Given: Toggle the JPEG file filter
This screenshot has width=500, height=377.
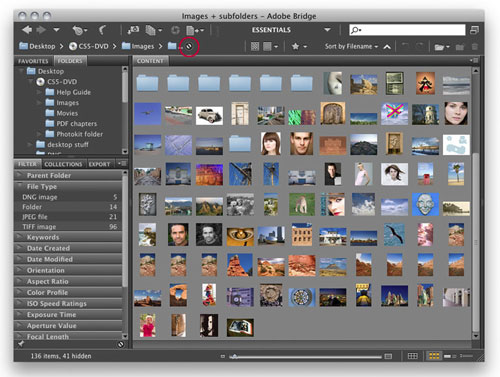Looking at the screenshot, I should tap(68, 217).
